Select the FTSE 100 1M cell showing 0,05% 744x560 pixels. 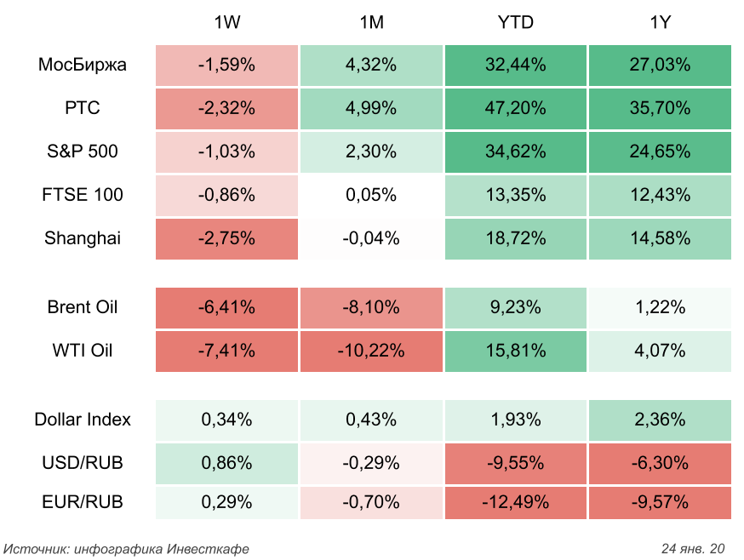tap(372, 195)
